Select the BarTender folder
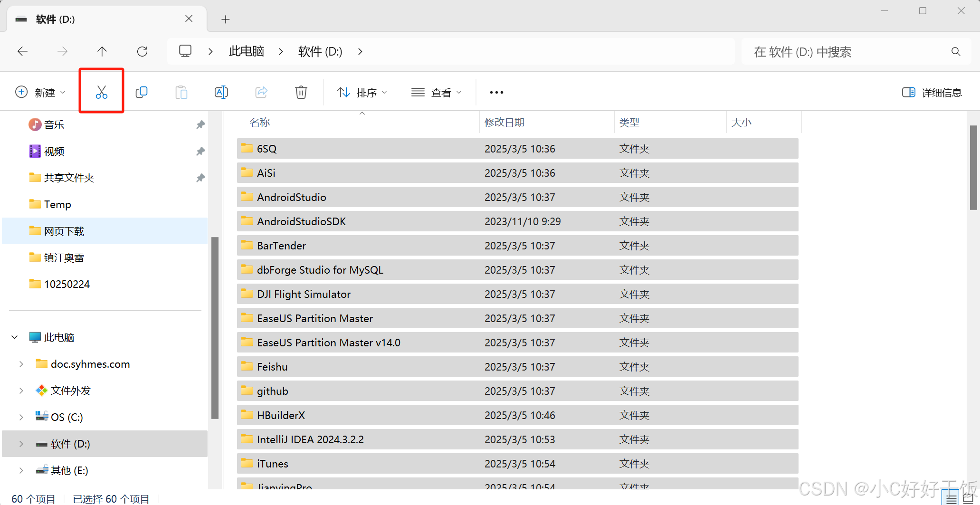The height and width of the screenshot is (505, 980). pos(517,246)
